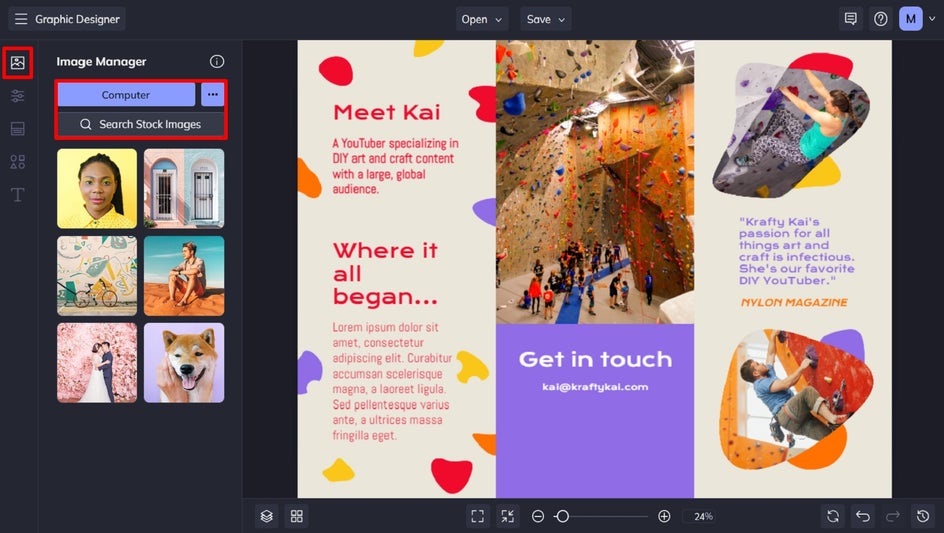Select the pastel doors thumbnail
Image resolution: width=944 pixels, height=533 pixels.
click(184, 189)
